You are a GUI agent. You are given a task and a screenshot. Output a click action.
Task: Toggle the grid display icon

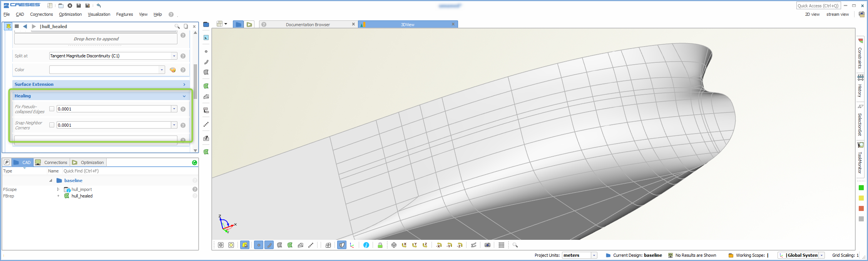pos(501,245)
